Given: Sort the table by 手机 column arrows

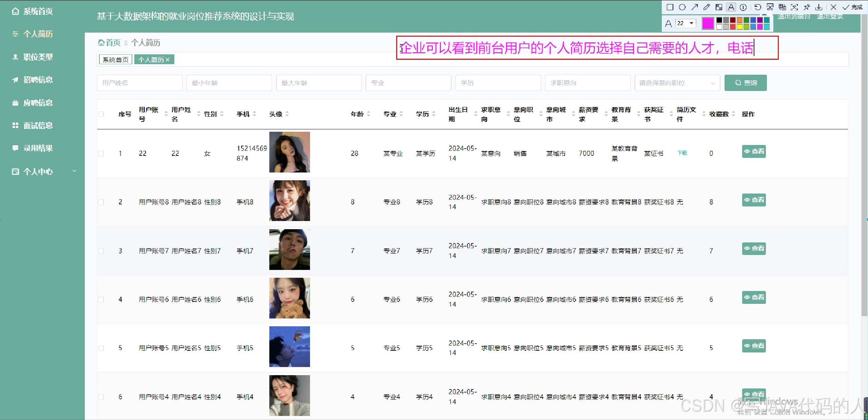Looking at the screenshot, I should tap(254, 114).
